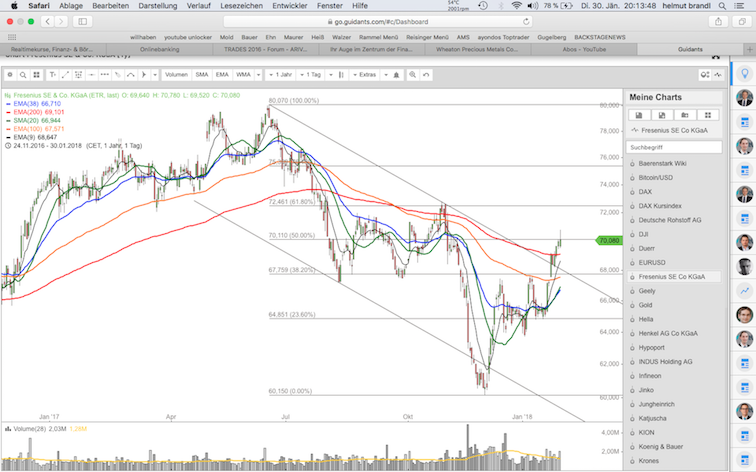Viewport: 756px width, 472px height.
Task: Click the alarm bell icon
Action: 396,75
